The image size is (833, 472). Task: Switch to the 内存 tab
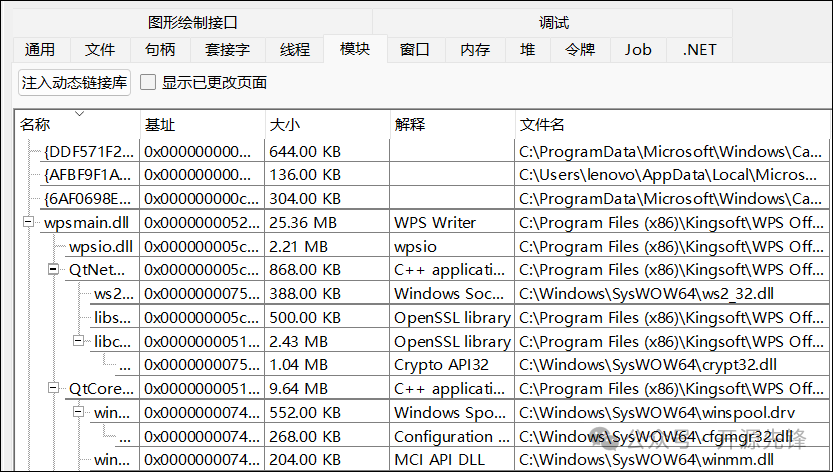click(475, 50)
